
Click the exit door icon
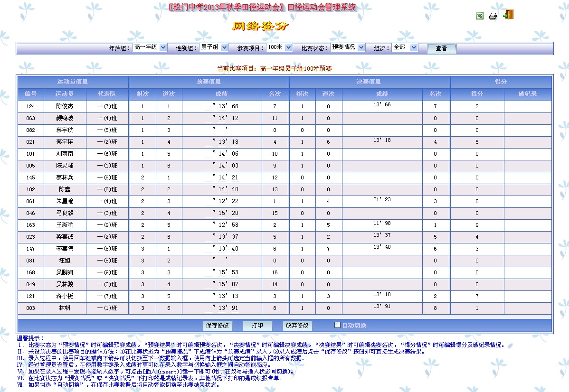(508, 15)
